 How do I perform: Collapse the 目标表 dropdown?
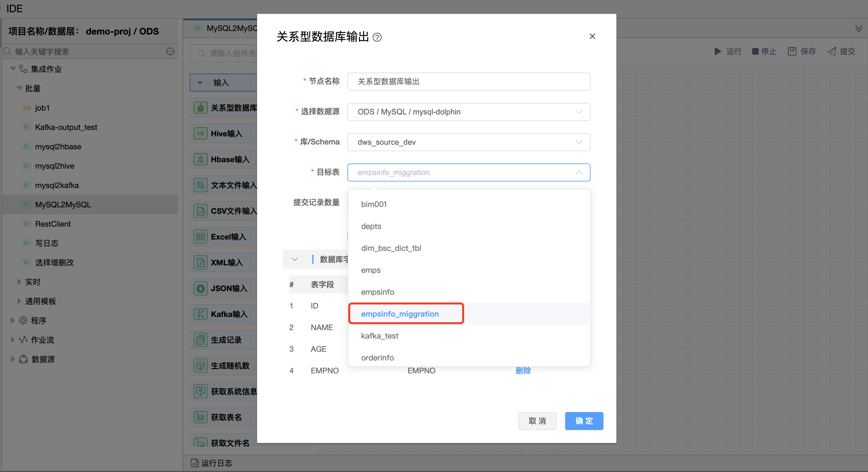[579, 172]
